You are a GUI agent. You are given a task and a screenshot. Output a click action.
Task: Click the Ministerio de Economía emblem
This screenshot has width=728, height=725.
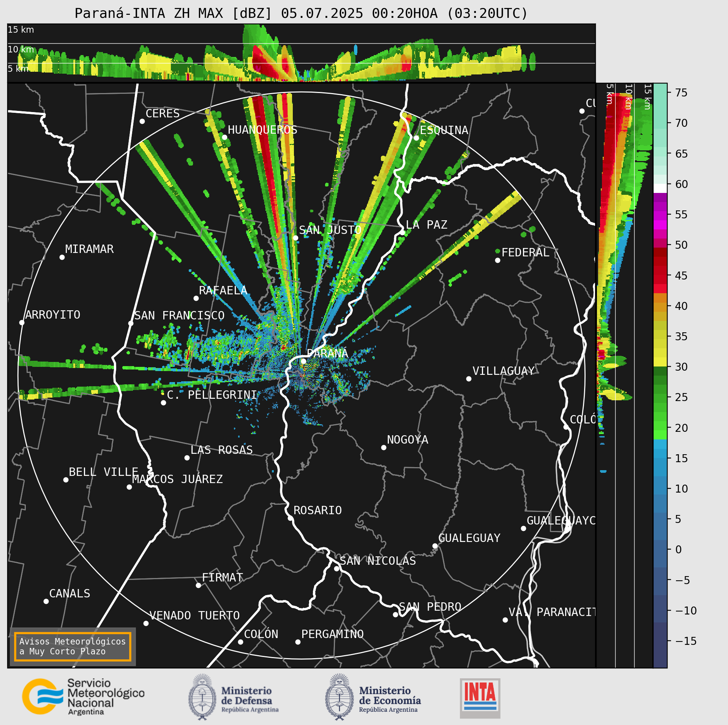[x=339, y=697]
